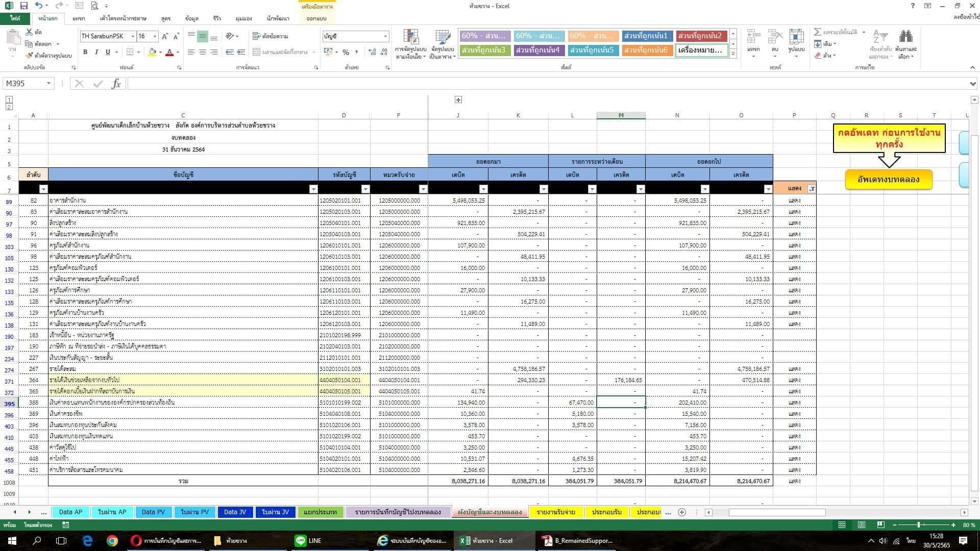Toggle the middle vertical alignment button
Screen dimensions: 980x551
(x=203, y=36)
